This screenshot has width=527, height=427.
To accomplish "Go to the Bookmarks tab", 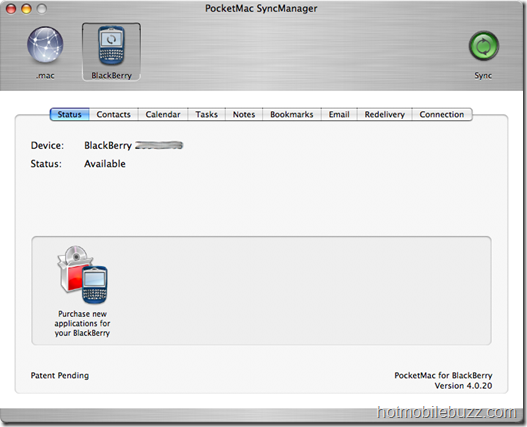I will 292,114.
